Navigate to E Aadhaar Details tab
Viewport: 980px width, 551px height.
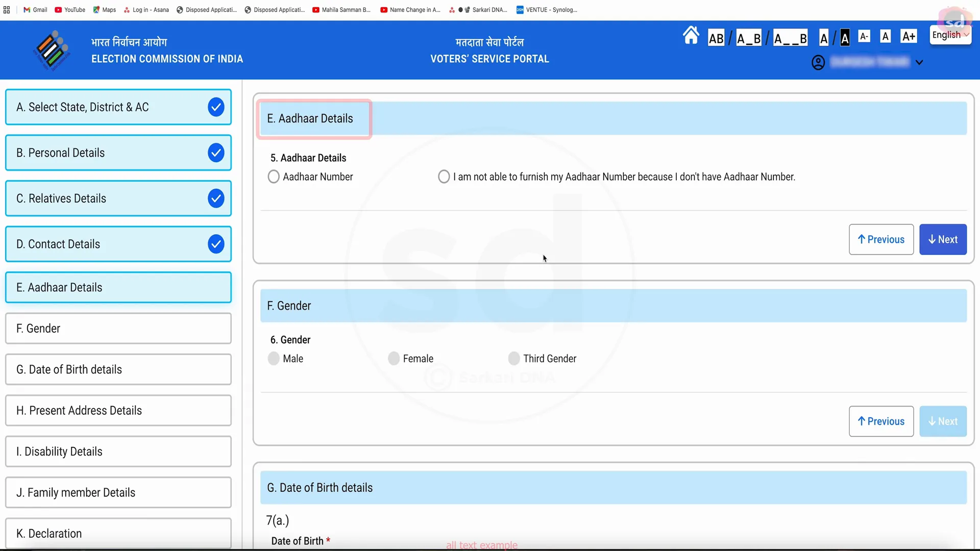point(118,287)
